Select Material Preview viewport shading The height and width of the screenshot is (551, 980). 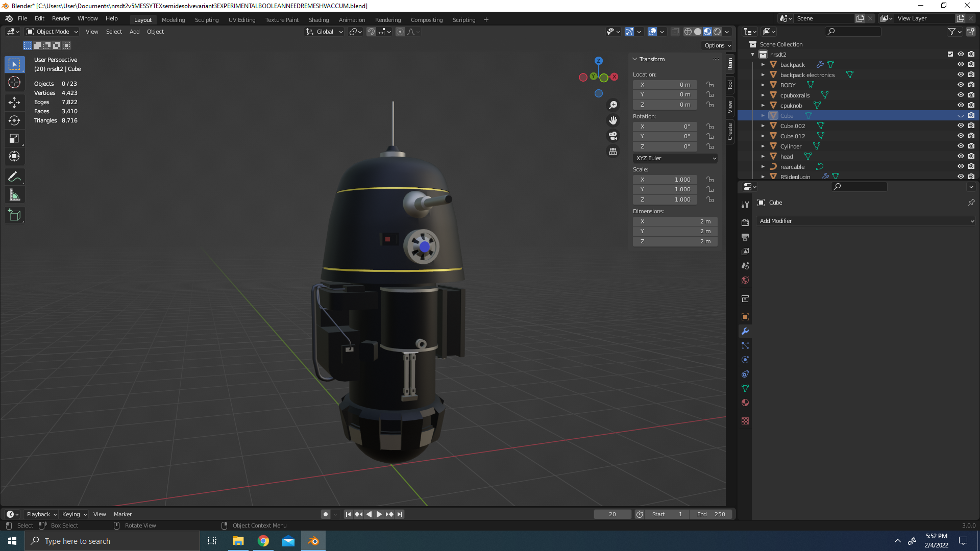(707, 32)
